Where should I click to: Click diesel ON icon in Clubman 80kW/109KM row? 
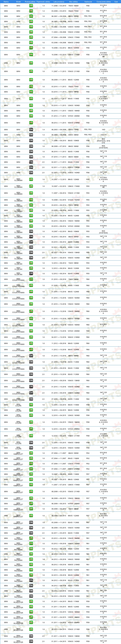coord(31,231)
